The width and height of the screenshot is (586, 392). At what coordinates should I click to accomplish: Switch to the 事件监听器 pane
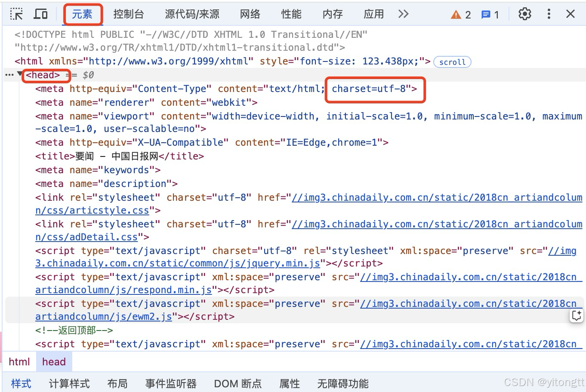point(170,383)
